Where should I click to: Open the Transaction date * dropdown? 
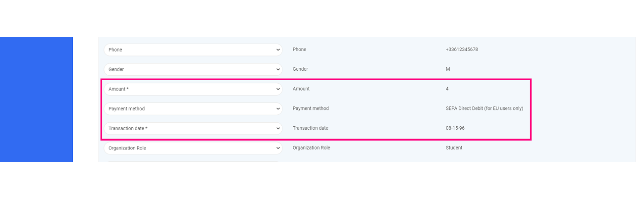coord(193,128)
